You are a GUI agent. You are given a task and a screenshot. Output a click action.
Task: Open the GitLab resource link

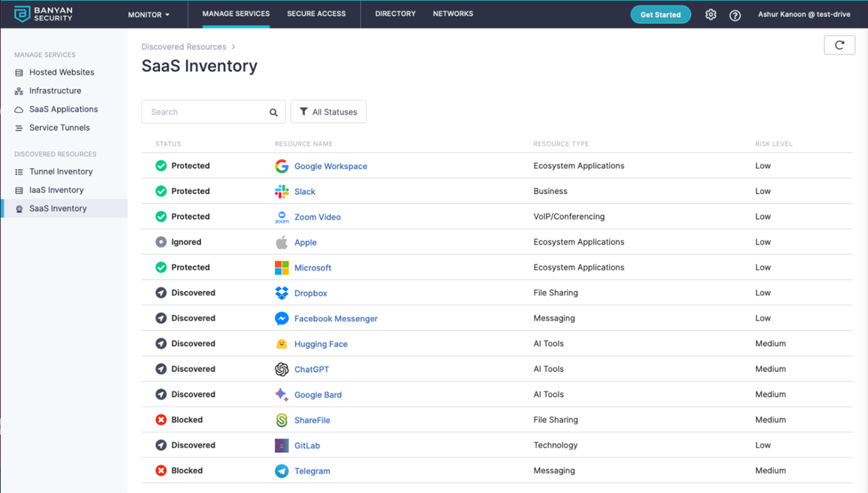pos(307,446)
